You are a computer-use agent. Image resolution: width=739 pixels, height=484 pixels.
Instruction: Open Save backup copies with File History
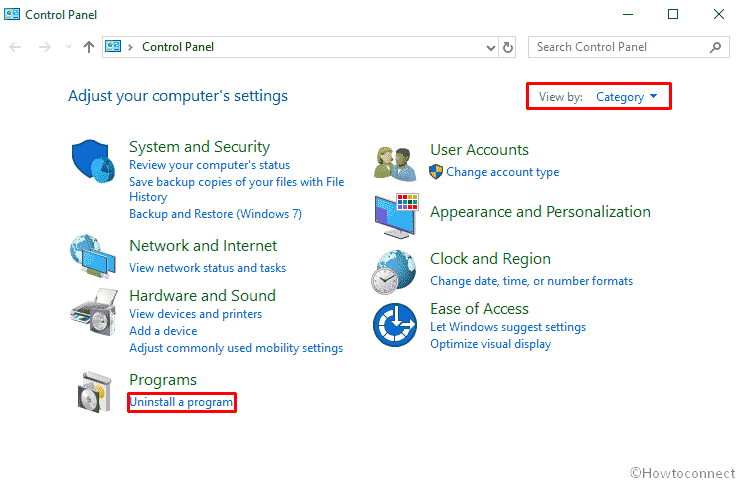(x=237, y=189)
